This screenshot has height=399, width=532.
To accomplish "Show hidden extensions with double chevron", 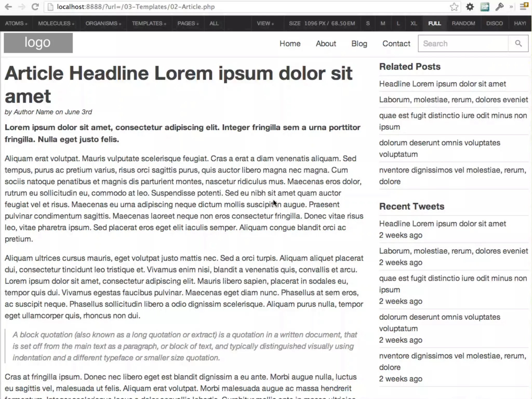I will 511,7.
